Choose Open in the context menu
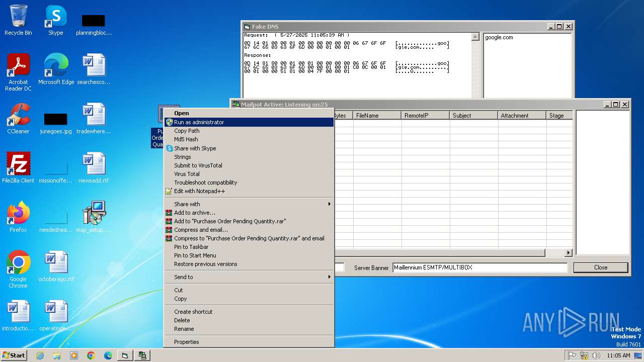 [x=249, y=113]
